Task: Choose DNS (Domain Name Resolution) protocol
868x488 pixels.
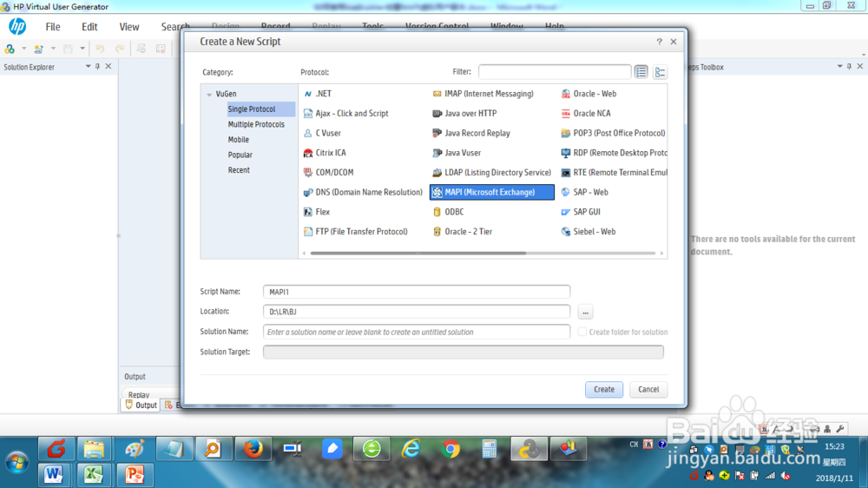Action: point(363,192)
